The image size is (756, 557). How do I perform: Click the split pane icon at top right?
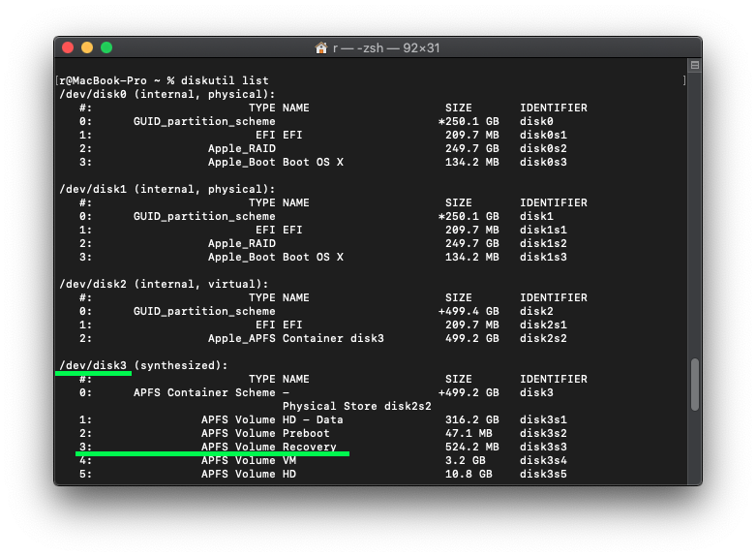(x=694, y=66)
